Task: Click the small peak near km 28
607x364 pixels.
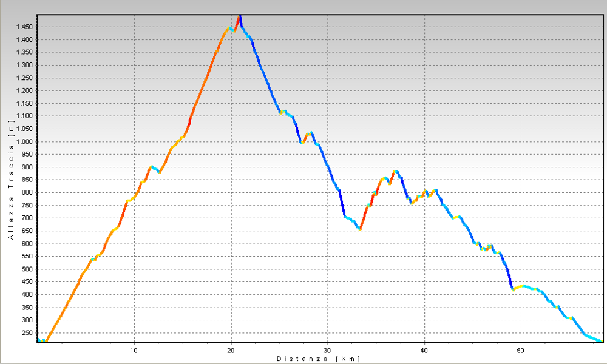Action: click(311, 132)
